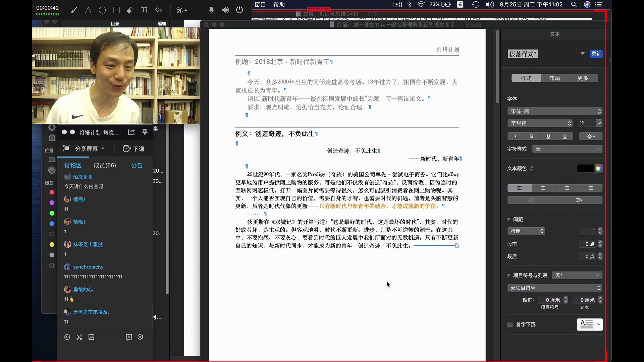Undo the last annotation
This screenshot has height=362, width=644.
click(159, 10)
